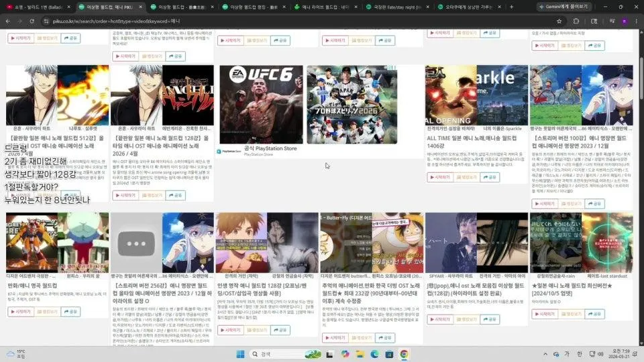Open the clock showing 오전 7:59
The image size is (644, 362).
tap(621, 353)
